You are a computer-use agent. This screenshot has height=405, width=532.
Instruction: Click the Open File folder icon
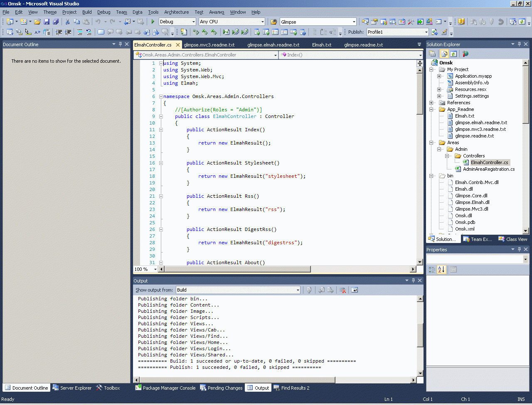click(x=37, y=22)
